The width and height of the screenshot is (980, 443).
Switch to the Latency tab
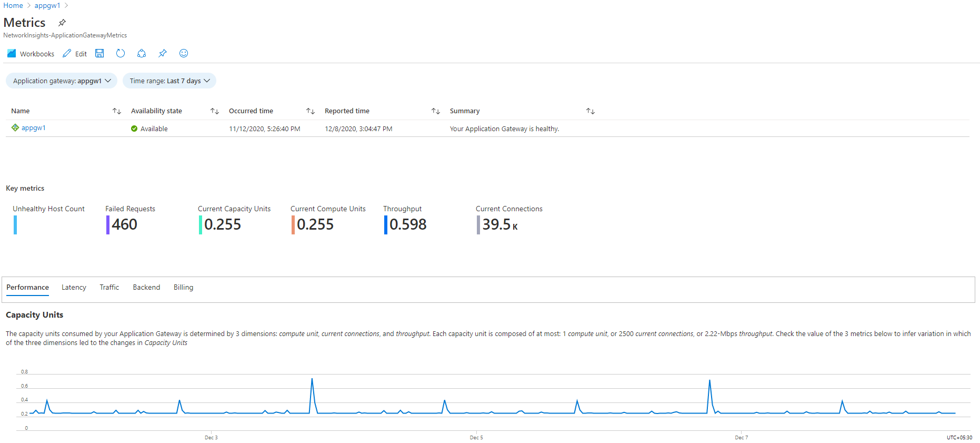[74, 287]
